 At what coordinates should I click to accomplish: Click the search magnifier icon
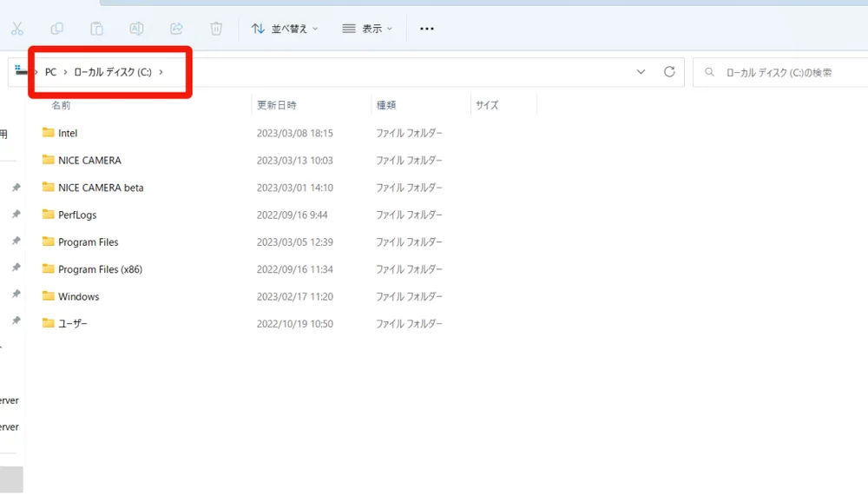tap(709, 72)
